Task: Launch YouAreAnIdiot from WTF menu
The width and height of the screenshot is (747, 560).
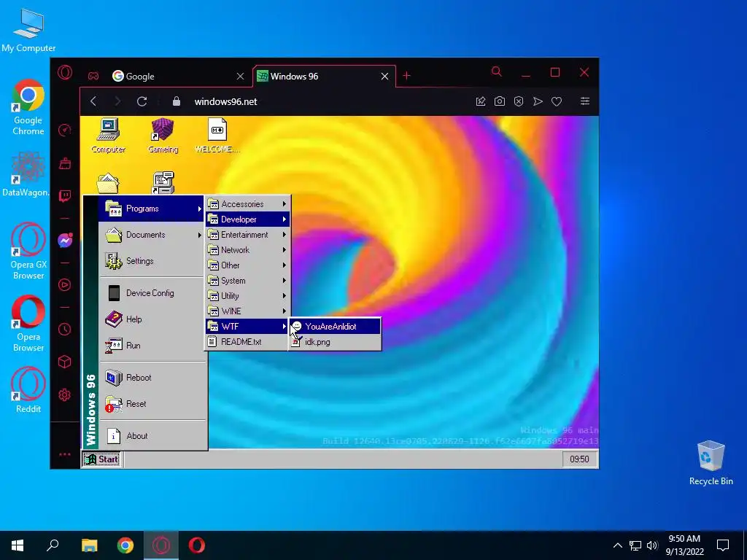Action: (335, 326)
